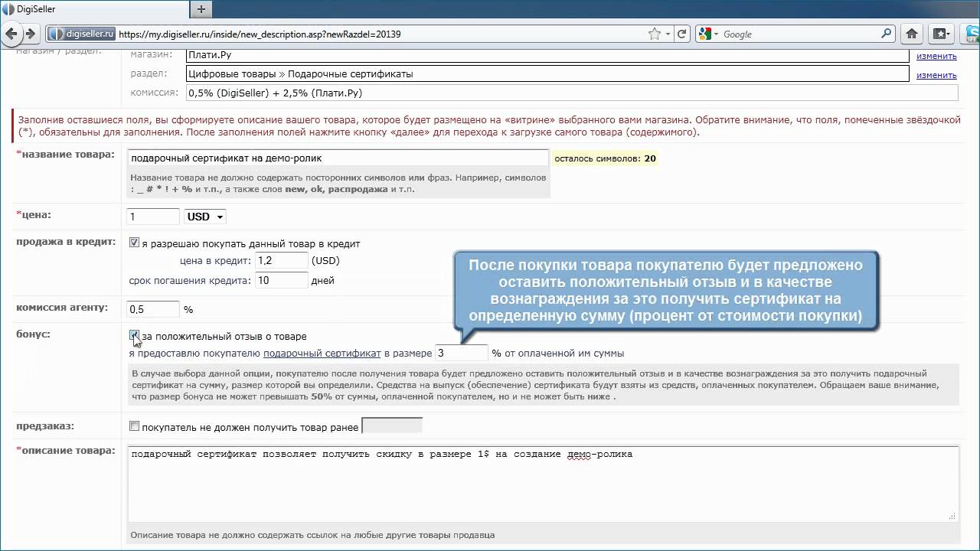Edit the 'срок погашения кредита' days field
980x551 pixels.
[281, 280]
